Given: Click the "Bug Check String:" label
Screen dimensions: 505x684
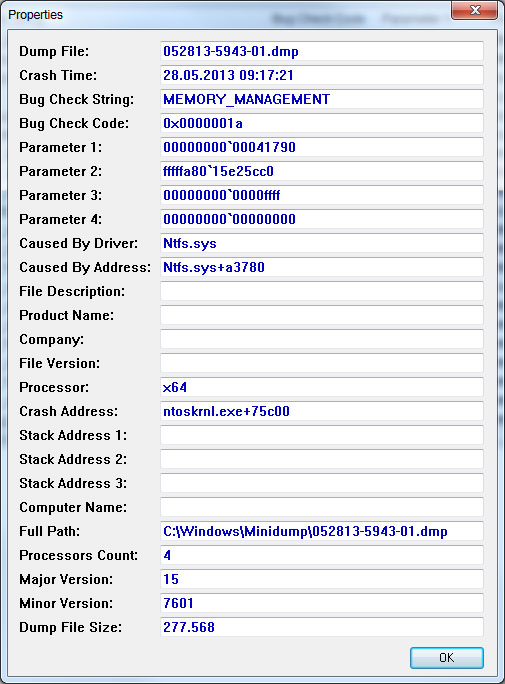Looking at the screenshot, I should tap(76, 99).
